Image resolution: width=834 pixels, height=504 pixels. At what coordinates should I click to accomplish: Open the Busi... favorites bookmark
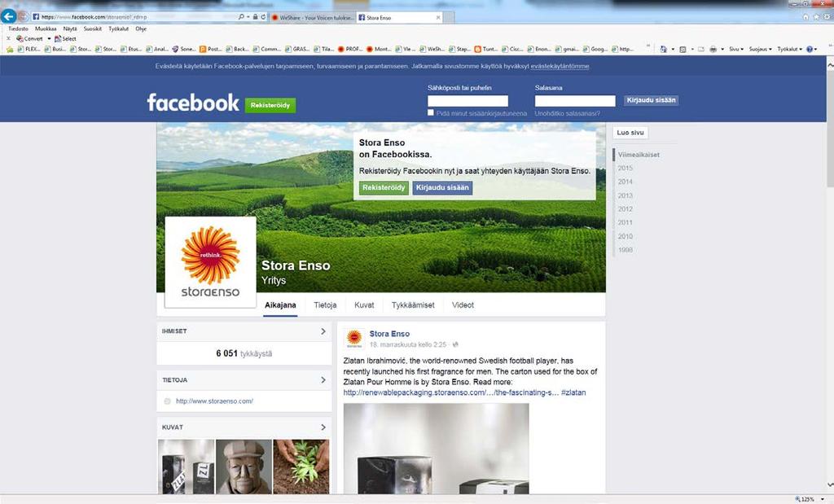55,50
